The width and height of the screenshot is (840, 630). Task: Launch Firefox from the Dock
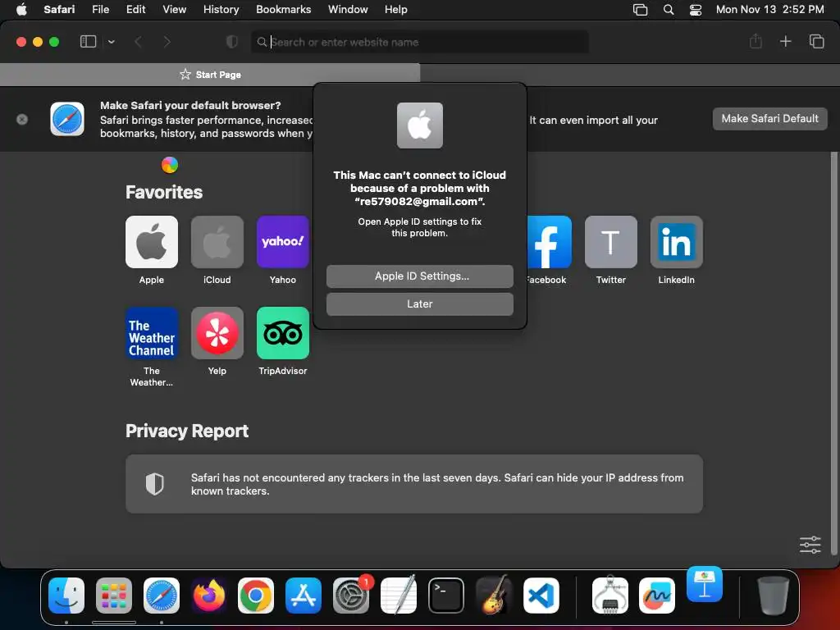tap(208, 596)
